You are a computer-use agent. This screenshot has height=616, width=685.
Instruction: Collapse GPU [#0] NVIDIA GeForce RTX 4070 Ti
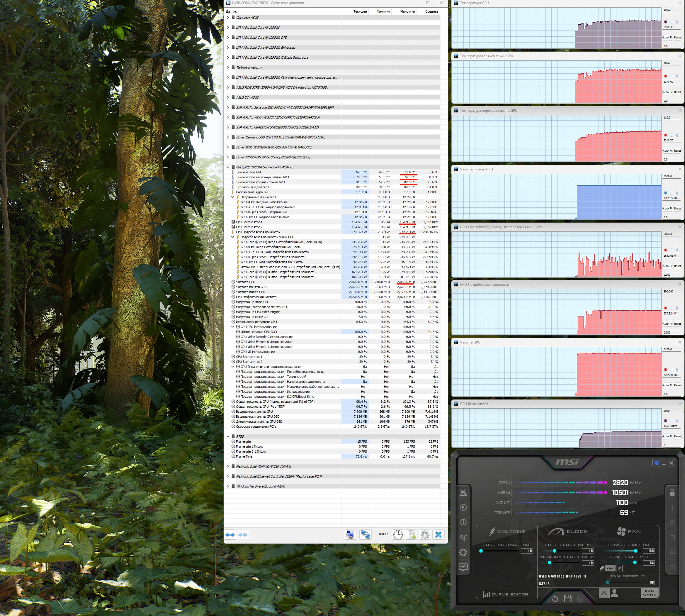click(x=228, y=167)
